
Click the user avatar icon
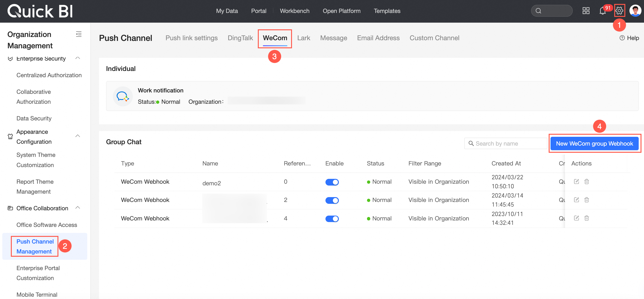pyautogui.click(x=635, y=11)
